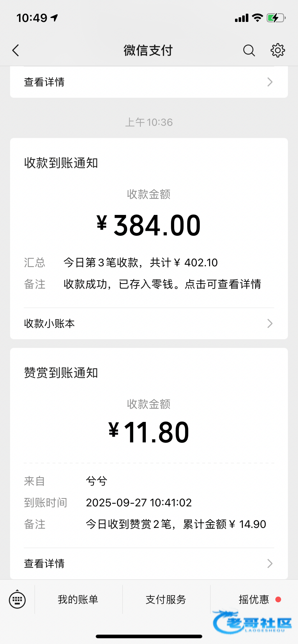Tap the location arrow beside the time
The width and height of the screenshot is (298, 644).
[54, 18]
